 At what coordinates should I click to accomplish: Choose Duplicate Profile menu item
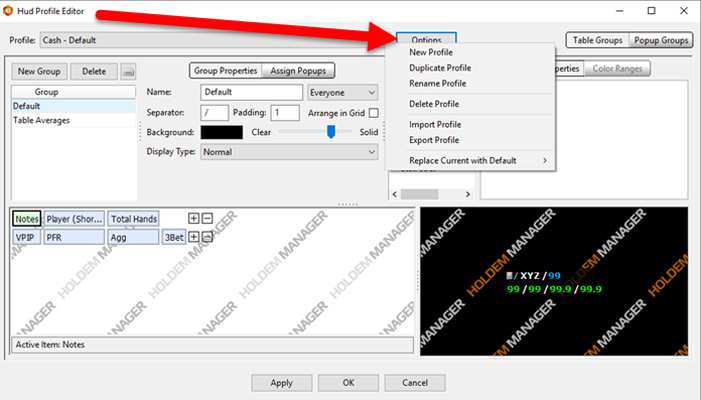tap(440, 68)
